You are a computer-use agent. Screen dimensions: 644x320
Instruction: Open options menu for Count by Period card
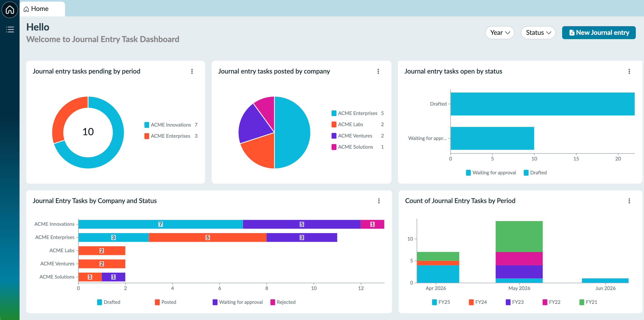click(x=629, y=201)
